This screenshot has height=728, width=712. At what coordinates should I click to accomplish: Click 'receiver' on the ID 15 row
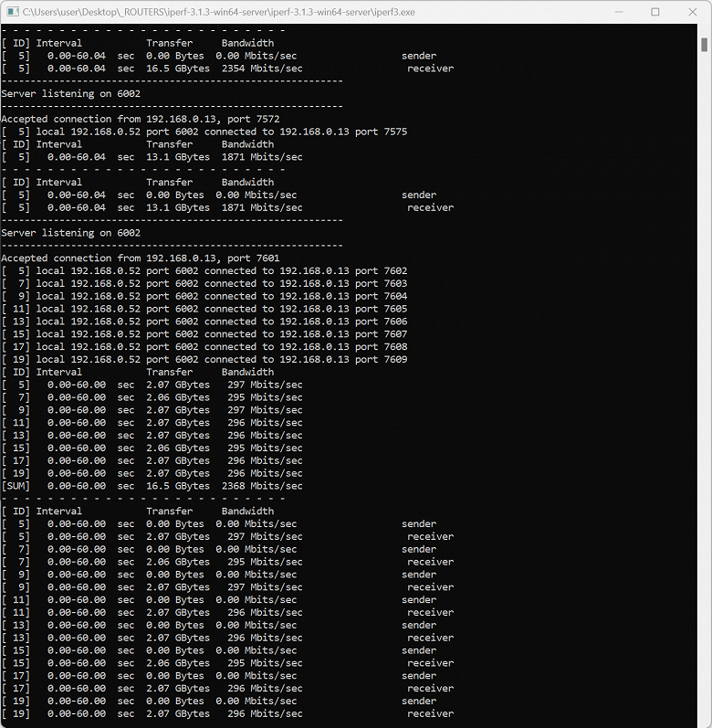pyautogui.click(x=431, y=663)
